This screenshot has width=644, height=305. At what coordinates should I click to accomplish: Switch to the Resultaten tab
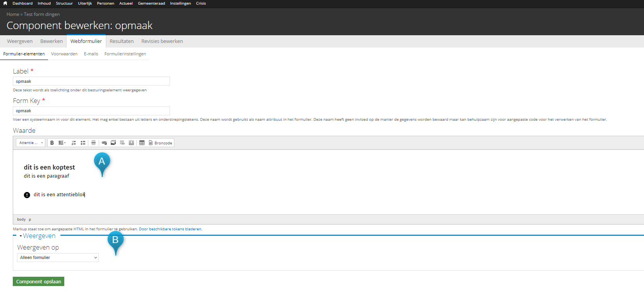tap(121, 41)
